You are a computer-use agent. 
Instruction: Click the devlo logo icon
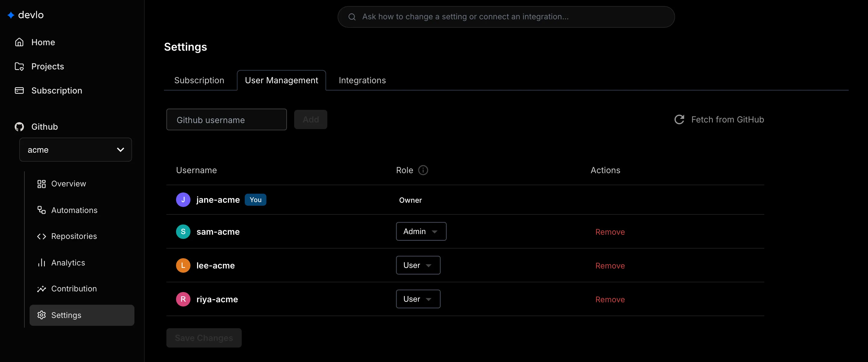[11, 15]
